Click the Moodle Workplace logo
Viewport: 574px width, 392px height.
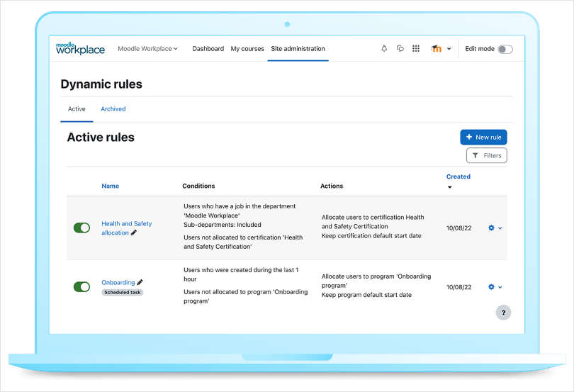80,48
